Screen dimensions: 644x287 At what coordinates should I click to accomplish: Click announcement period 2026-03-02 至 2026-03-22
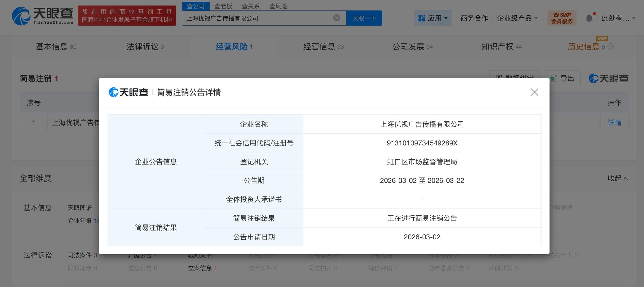pyautogui.click(x=422, y=180)
